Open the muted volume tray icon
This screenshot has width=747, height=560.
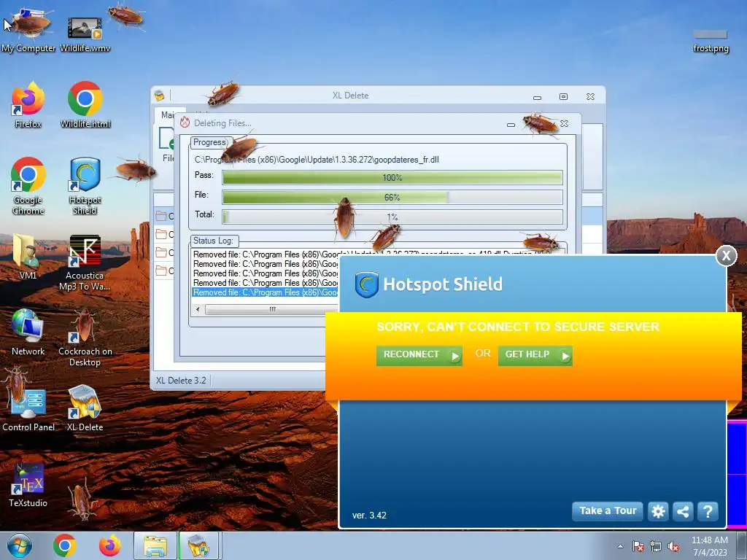point(673,546)
